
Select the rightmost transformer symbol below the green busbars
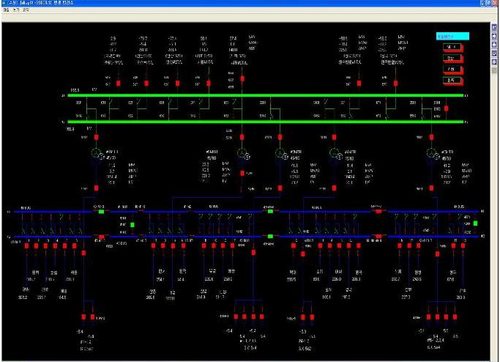coord(432,154)
